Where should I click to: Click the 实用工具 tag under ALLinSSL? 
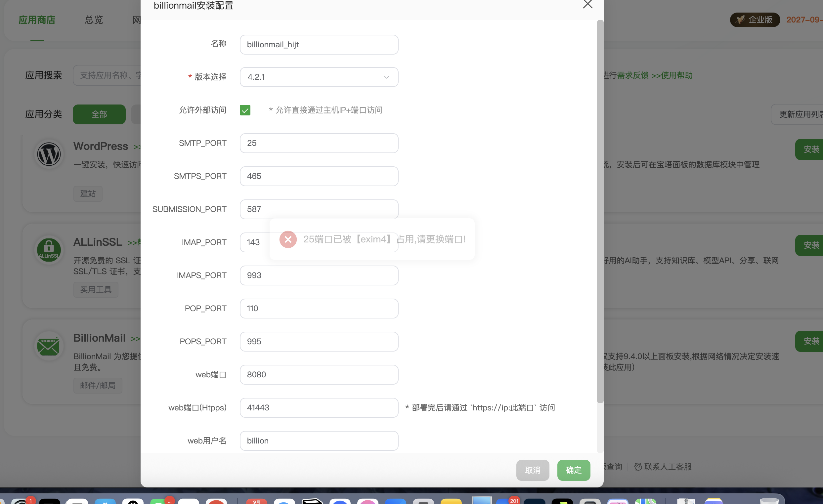tap(96, 289)
